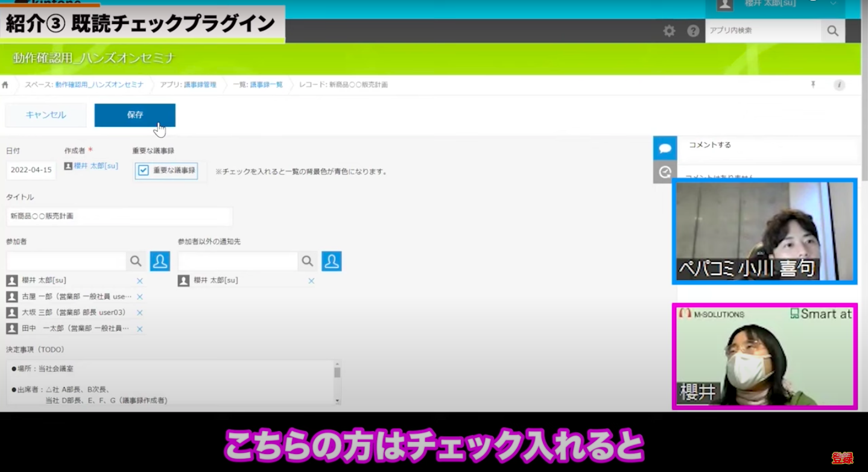
Task: Open the history clock icon panel
Action: coord(665,172)
